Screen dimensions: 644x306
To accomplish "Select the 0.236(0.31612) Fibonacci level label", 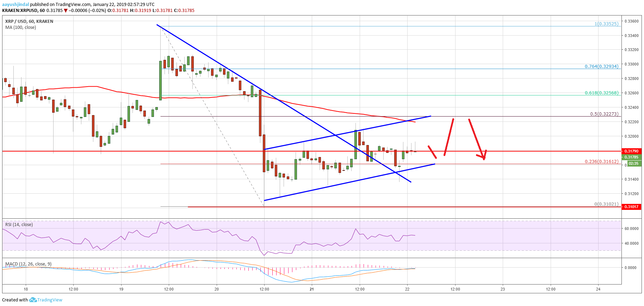I will (x=601, y=162).
